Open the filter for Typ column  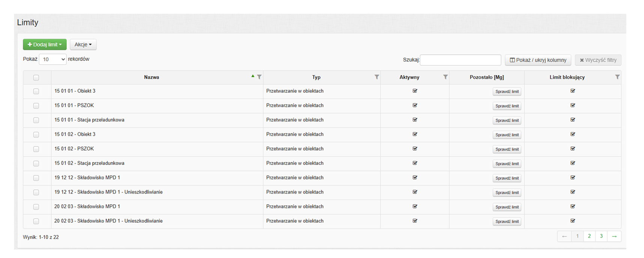376,77
